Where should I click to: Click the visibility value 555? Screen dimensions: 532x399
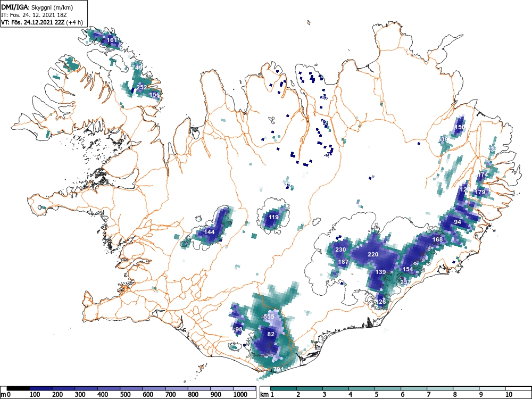click(x=269, y=317)
